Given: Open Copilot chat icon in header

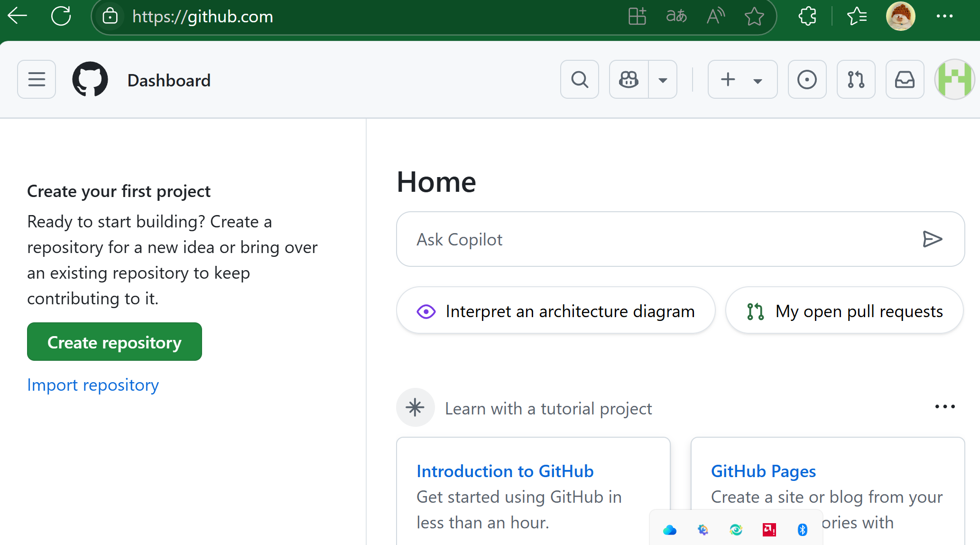Looking at the screenshot, I should (x=629, y=79).
